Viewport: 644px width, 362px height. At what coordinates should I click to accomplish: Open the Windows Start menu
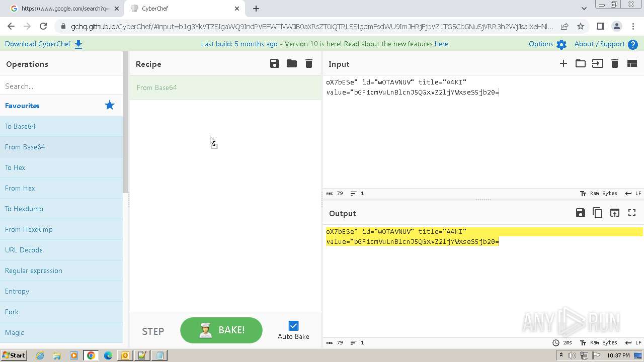pos(14,355)
